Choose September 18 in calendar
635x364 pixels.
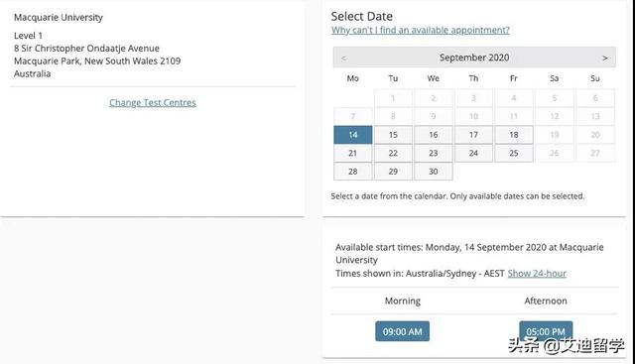coord(514,135)
